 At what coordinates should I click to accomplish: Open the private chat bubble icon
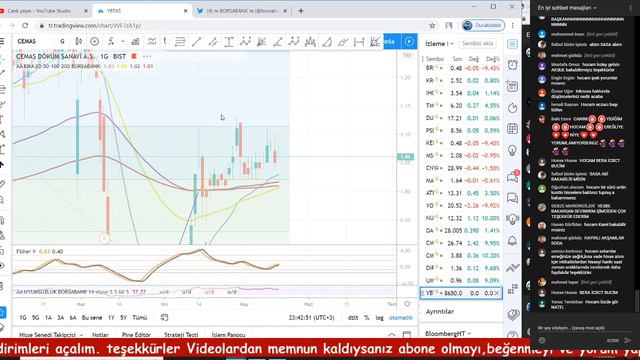pos(512,198)
